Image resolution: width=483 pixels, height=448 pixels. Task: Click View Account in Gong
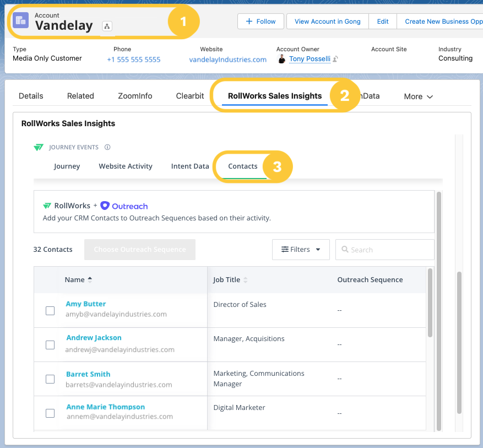coord(328,21)
